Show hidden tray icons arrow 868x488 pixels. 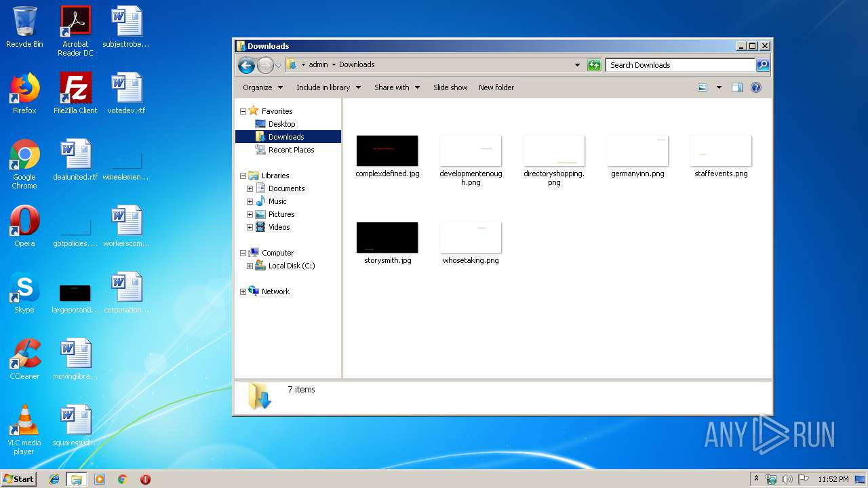point(757,479)
